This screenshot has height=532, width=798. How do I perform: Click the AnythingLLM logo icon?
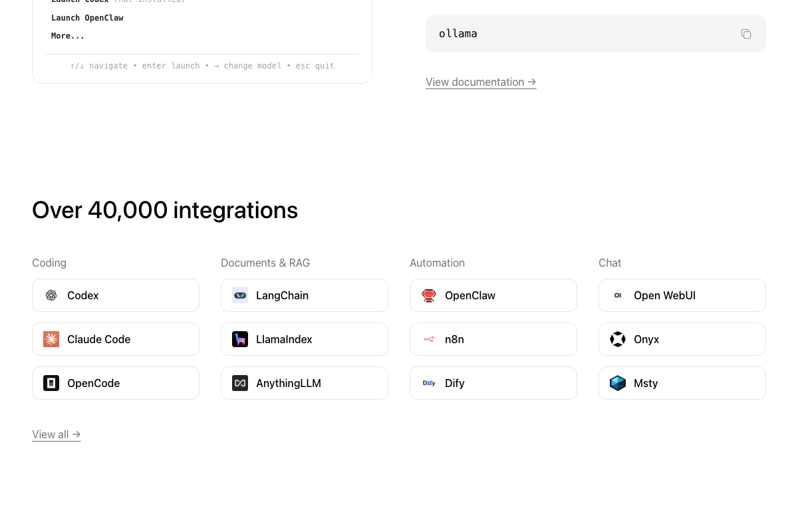point(240,383)
